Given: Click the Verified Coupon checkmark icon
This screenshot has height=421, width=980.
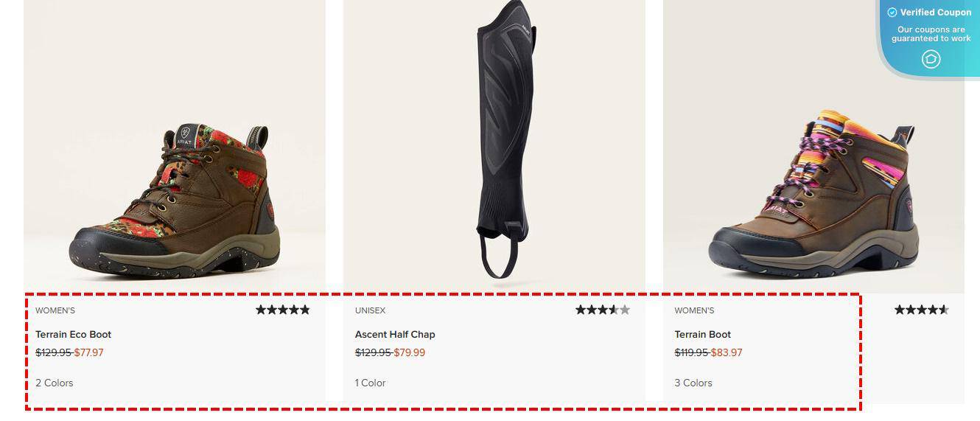Looking at the screenshot, I should coord(892,13).
